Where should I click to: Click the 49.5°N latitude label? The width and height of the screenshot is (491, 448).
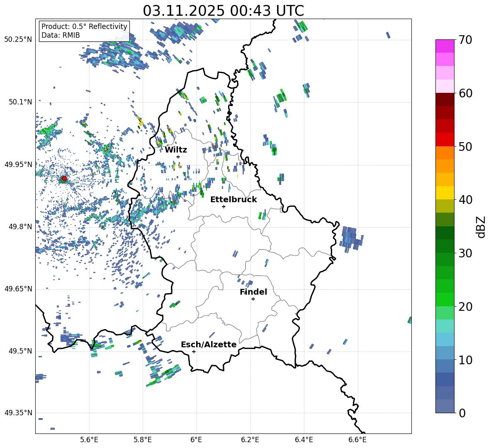coord(20,351)
